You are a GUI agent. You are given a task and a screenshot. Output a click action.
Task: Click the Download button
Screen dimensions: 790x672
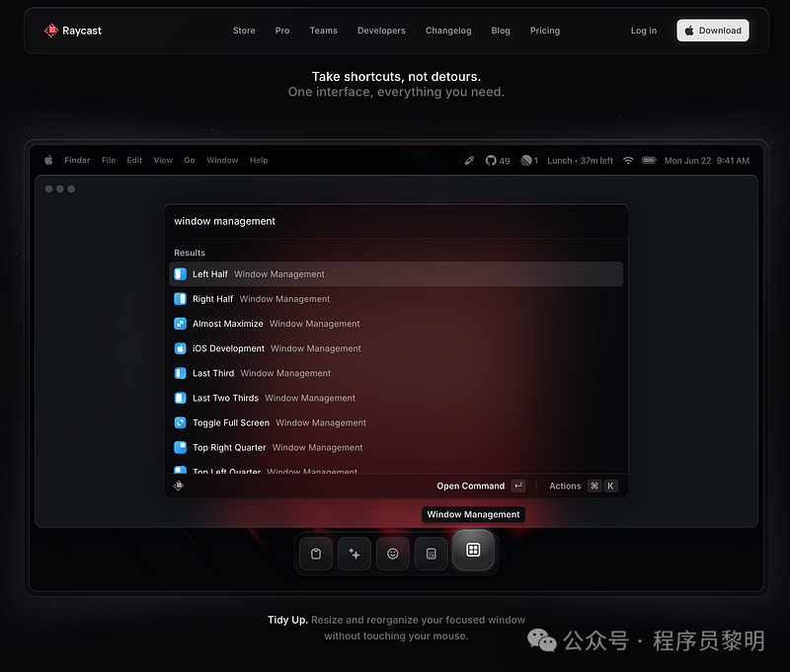tap(713, 31)
